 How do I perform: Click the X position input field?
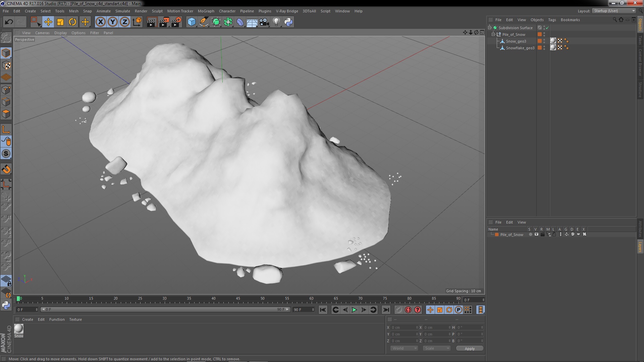pos(405,327)
